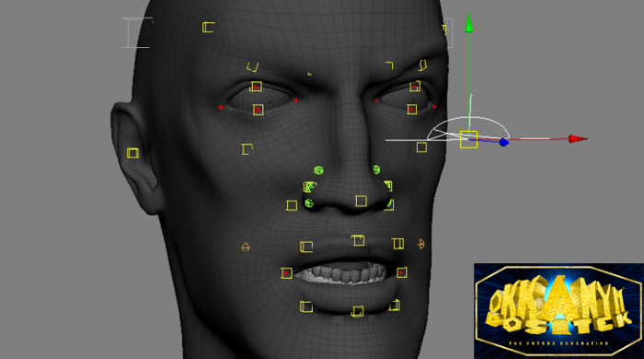
Task: Select the orange left cheek locator
Action: pos(246,248)
